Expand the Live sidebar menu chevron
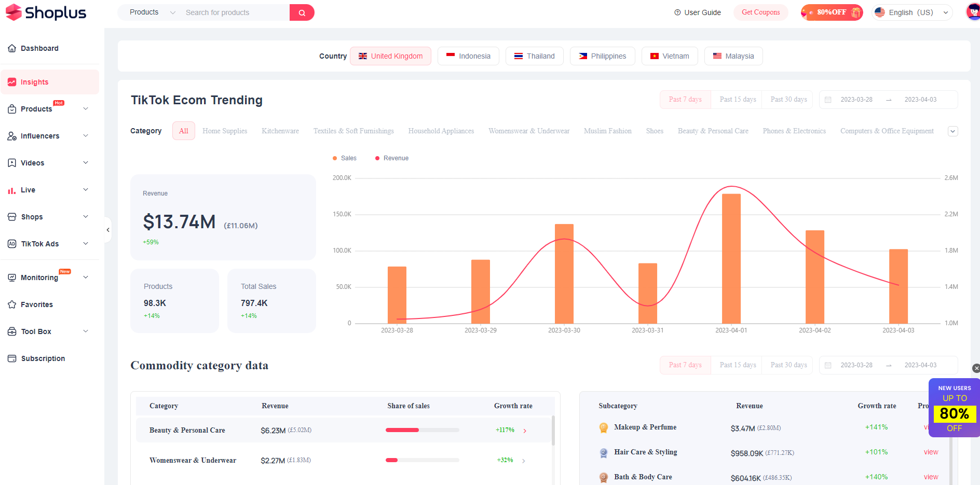This screenshot has width=980, height=485. (86, 189)
